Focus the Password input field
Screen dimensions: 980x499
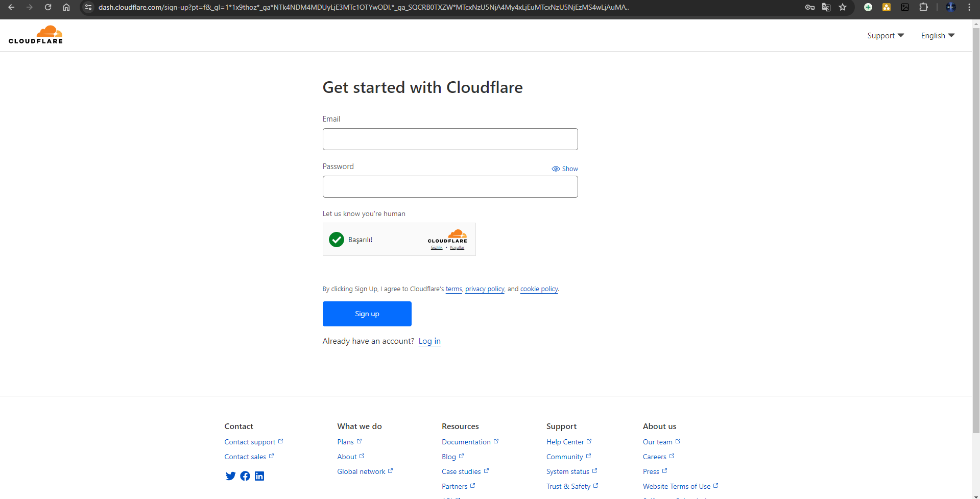(450, 187)
